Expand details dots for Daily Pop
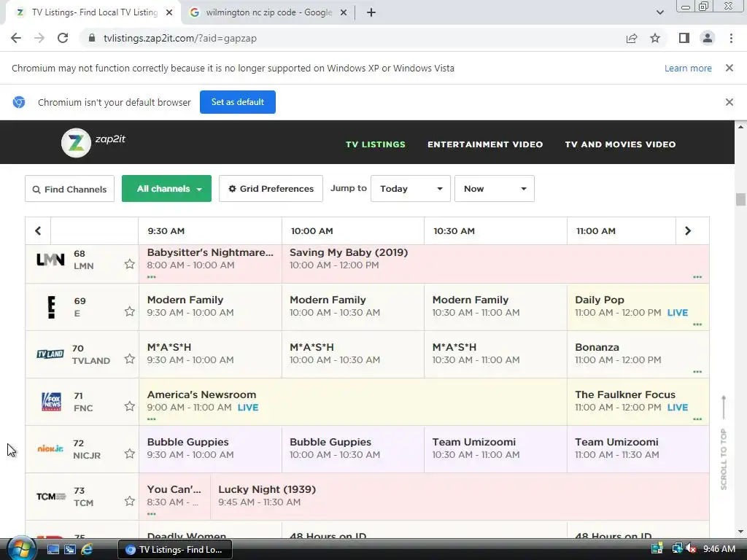747x560 pixels. [x=697, y=324]
